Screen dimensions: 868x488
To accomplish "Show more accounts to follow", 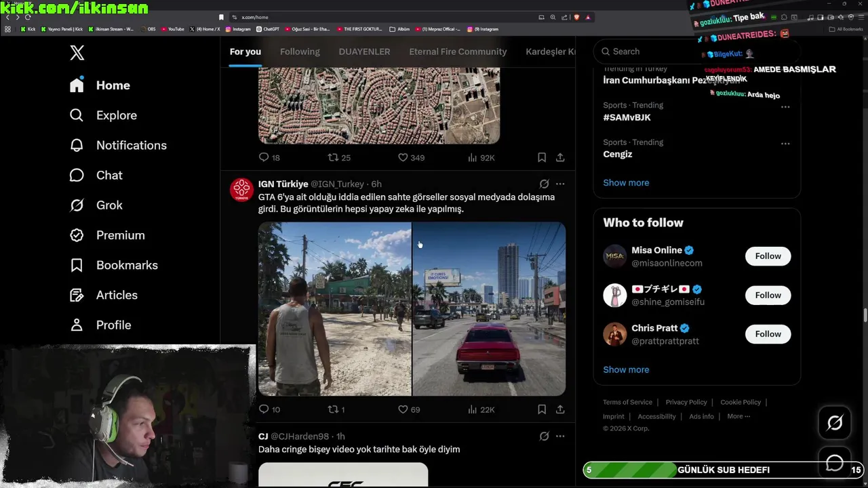I will click(626, 369).
